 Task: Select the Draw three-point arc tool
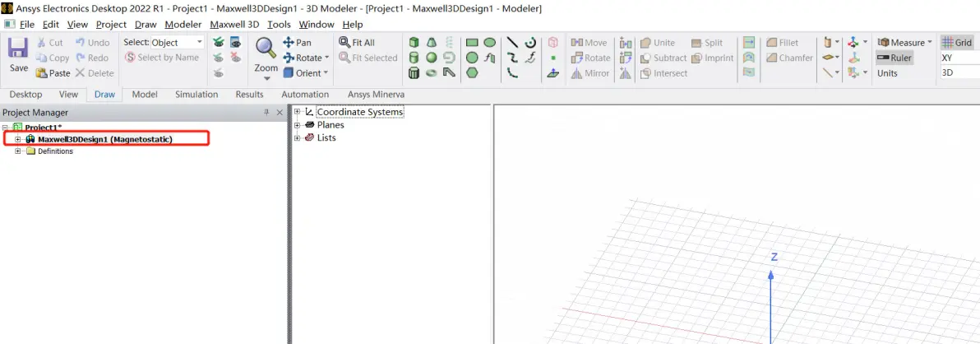pyautogui.click(x=512, y=72)
